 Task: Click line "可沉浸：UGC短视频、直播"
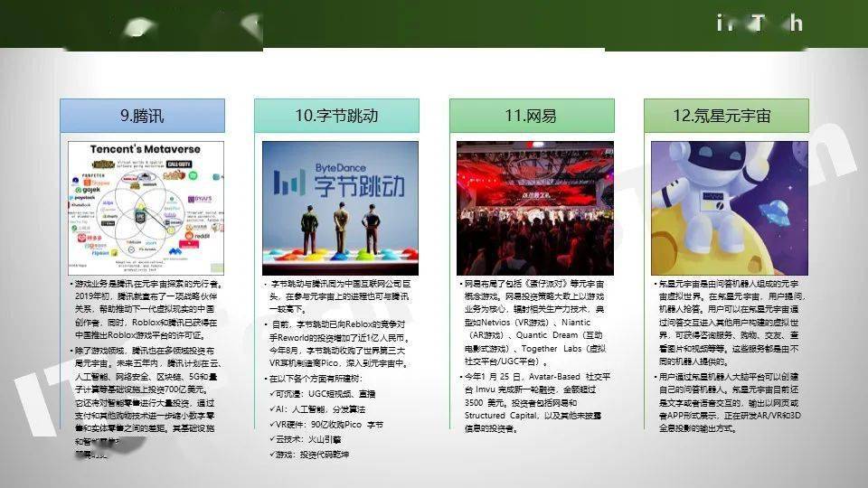pyautogui.click(x=322, y=394)
